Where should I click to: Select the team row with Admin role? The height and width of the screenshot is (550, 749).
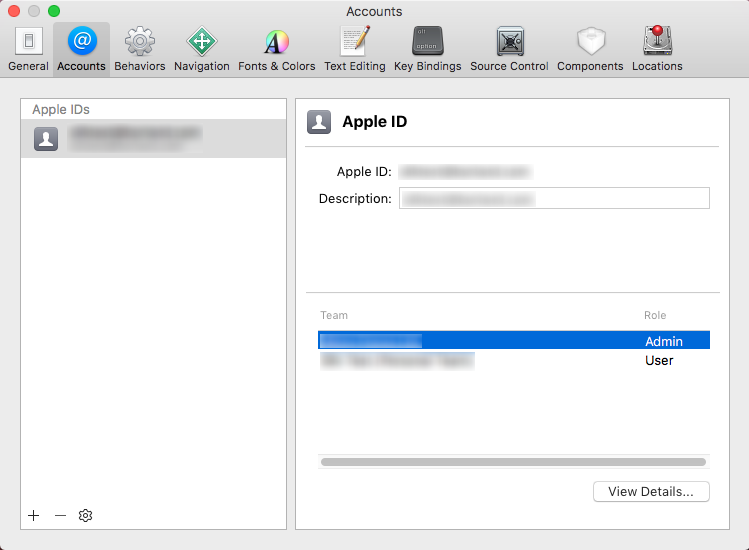coord(513,341)
